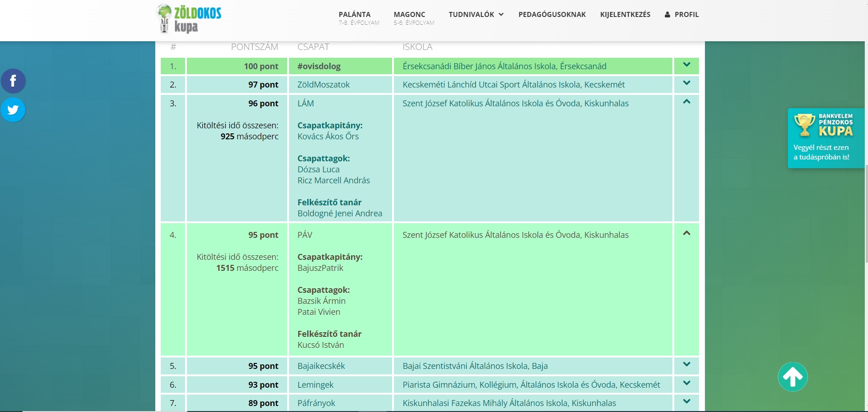Click the 'Vegyél részt ezen a tudáspróbán is!' text
Image resolution: width=868 pixels, height=412 pixels.
click(x=821, y=152)
